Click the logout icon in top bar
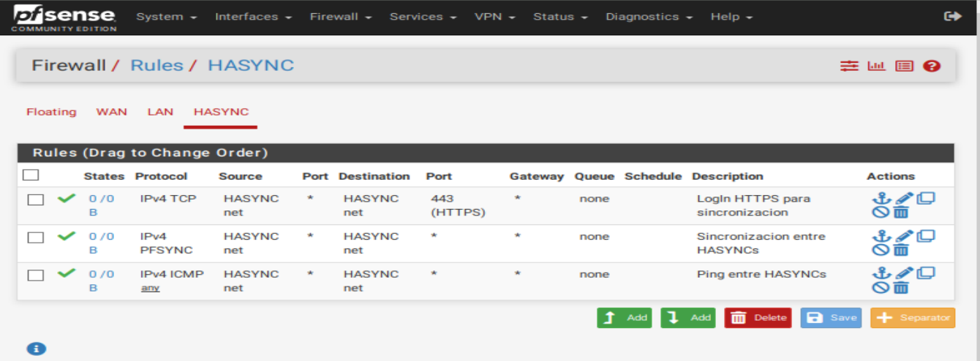 [953, 16]
